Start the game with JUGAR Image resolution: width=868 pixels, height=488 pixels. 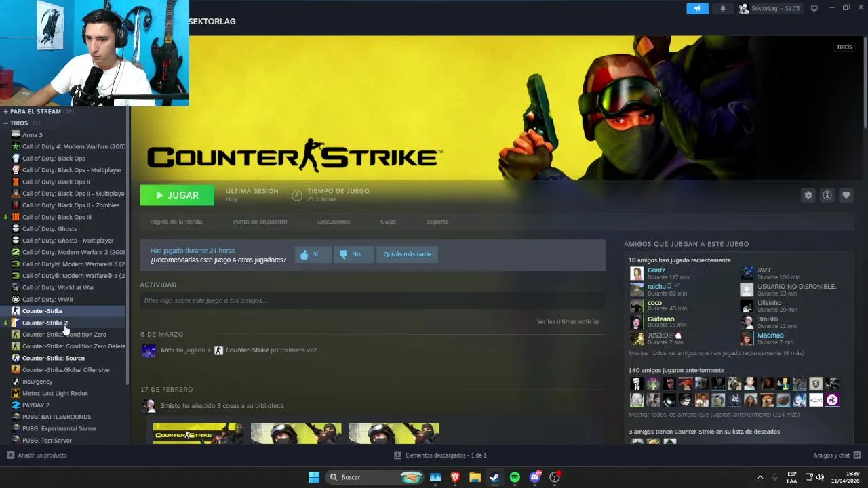(x=177, y=195)
